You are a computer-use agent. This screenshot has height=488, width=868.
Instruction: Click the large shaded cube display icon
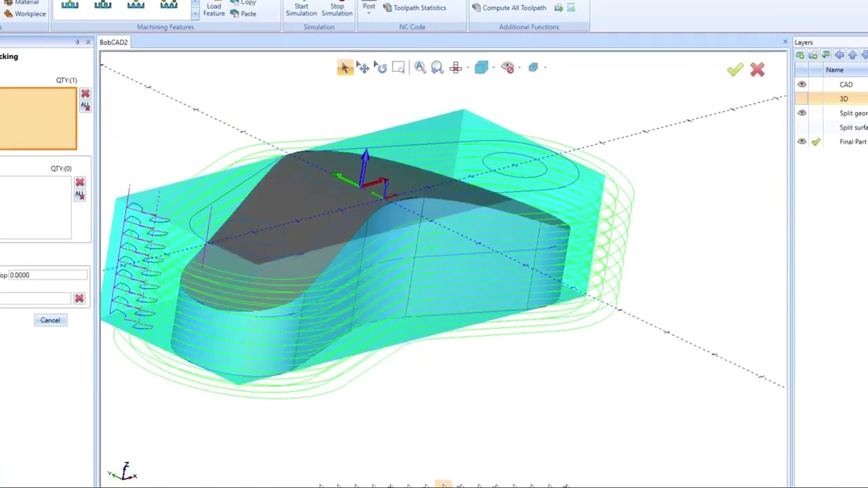pyautogui.click(x=481, y=67)
